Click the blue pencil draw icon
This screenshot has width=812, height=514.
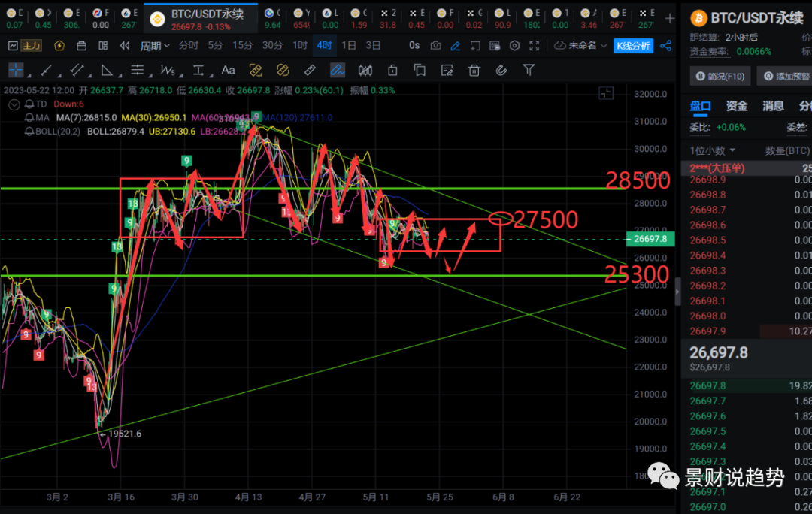455,46
